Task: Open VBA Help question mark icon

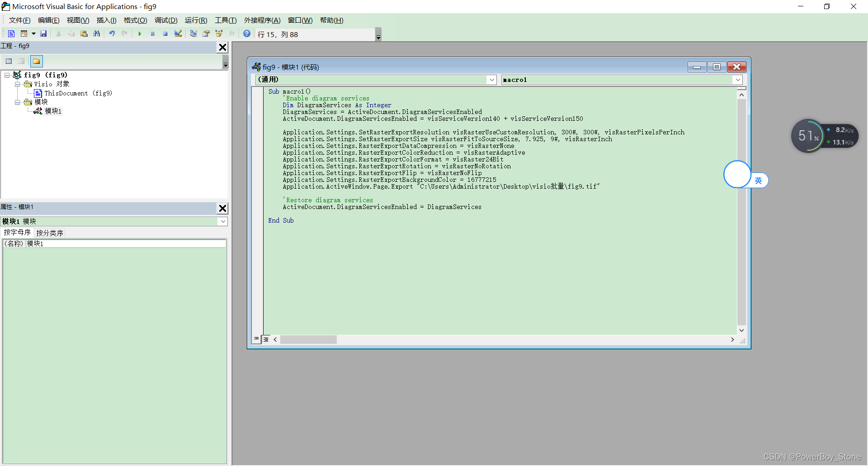Action: tap(247, 34)
